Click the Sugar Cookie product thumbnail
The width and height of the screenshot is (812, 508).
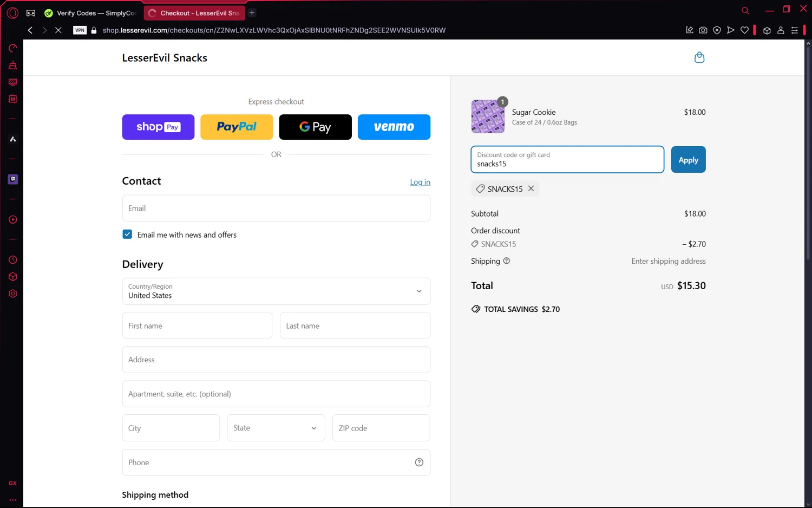click(488, 116)
